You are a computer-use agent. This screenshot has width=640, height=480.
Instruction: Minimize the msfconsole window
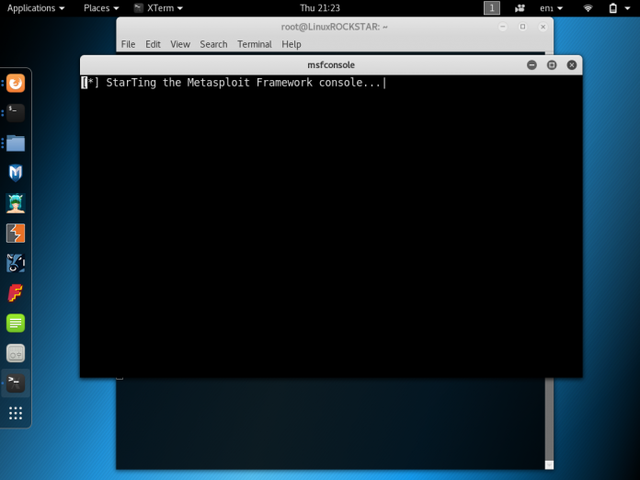coord(531,65)
